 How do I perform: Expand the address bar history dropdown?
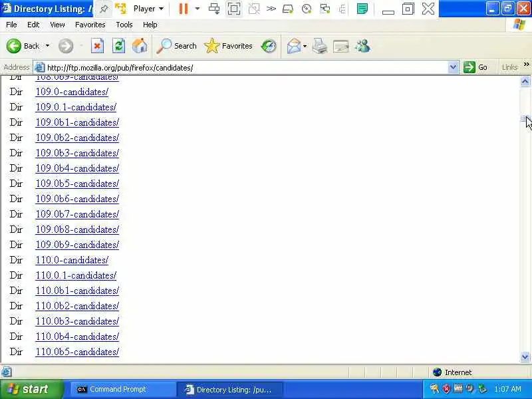pos(453,67)
